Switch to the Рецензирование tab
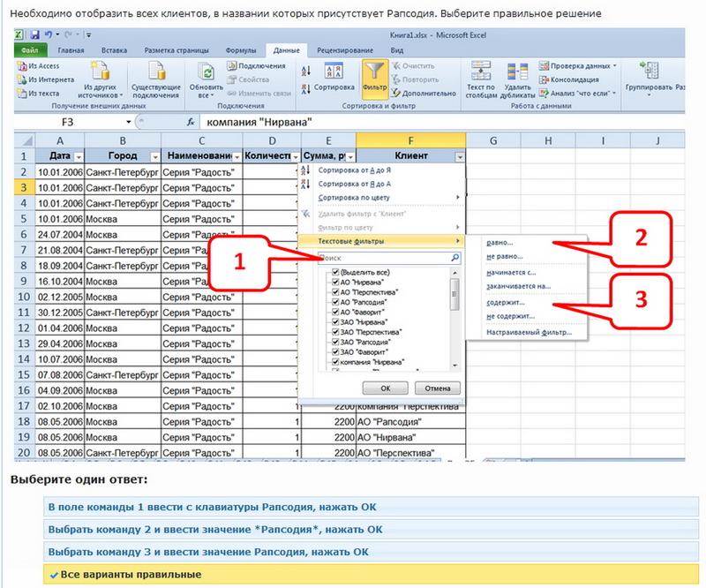This screenshot has width=706, height=588. click(x=345, y=50)
